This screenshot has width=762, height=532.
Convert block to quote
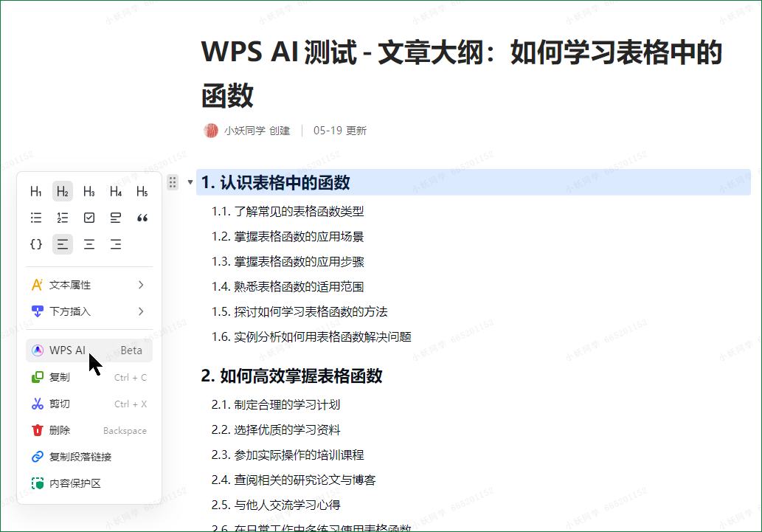(x=142, y=218)
